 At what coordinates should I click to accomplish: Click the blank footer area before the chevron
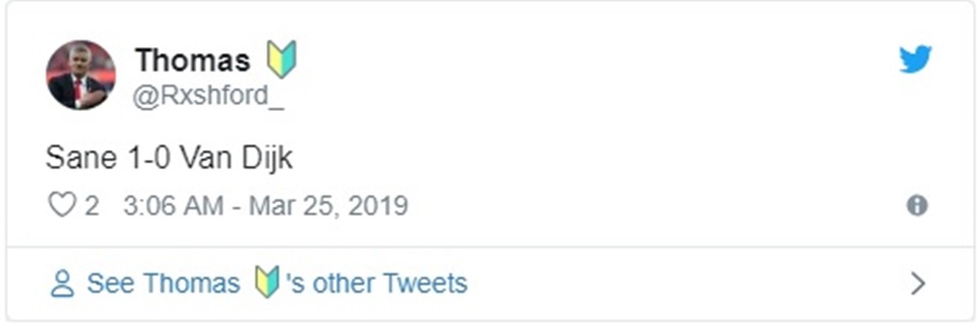[671, 284]
